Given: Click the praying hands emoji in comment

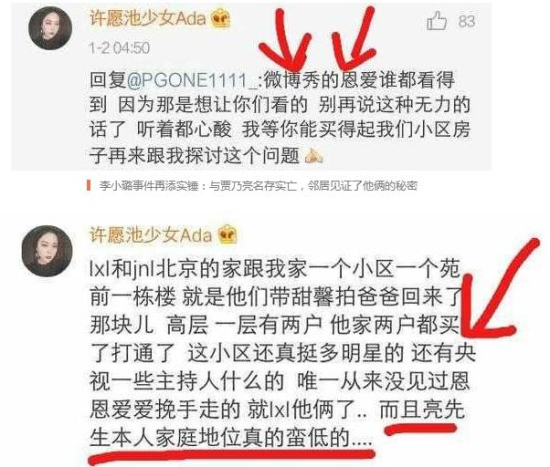Looking at the screenshot, I should coord(313,156).
